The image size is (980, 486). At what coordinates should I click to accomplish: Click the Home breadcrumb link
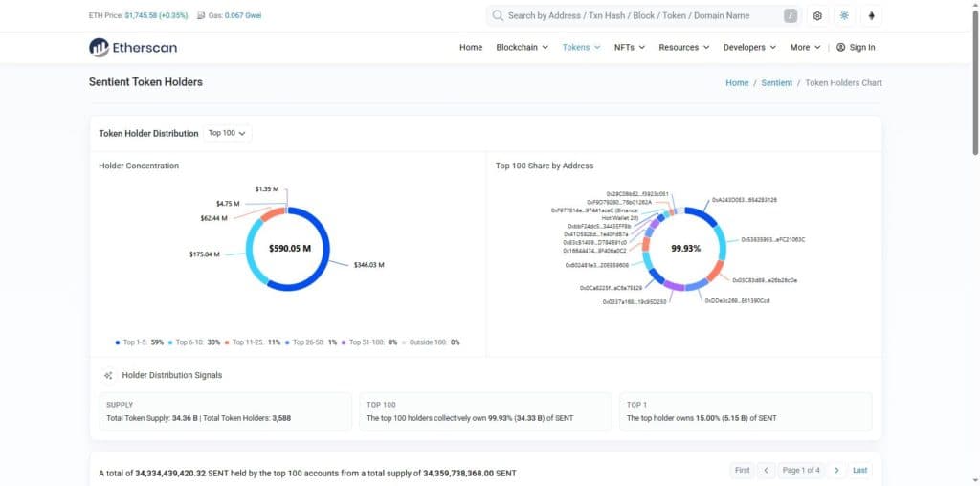pyautogui.click(x=737, y=83)
